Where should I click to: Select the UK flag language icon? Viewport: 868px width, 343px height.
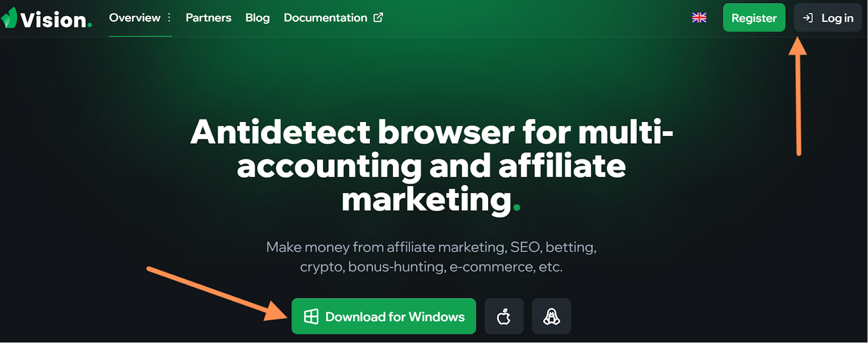point(699,17)
